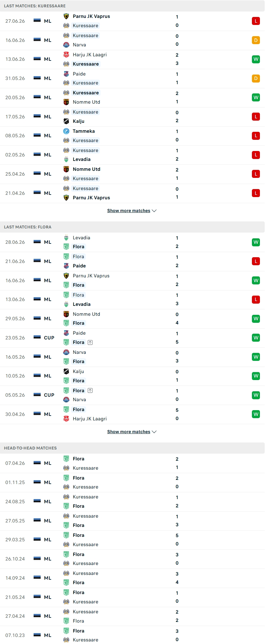Click the ML league label on 29.03.25 head-to-head
This screenshot has width=266, height=644.
click(48, 540)
